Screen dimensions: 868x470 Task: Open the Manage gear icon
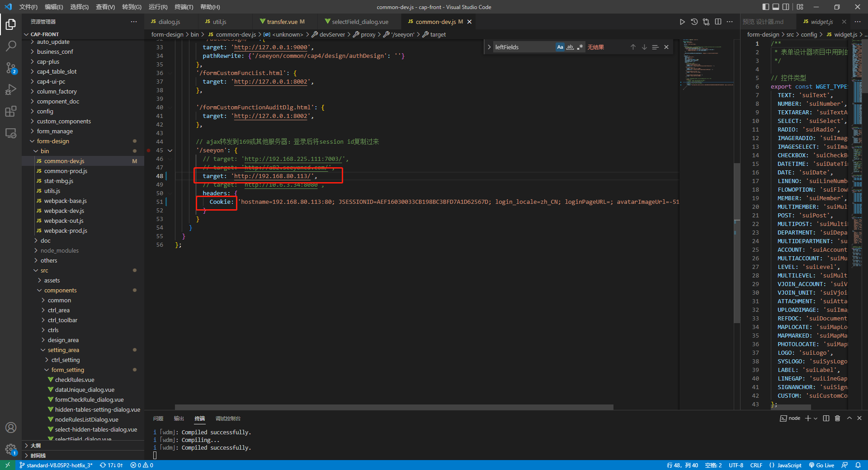(x=11, y=449)
